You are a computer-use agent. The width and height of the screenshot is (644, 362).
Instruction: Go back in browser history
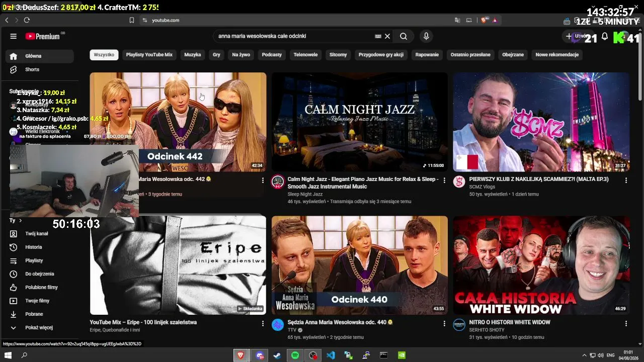[x=7, y=20]
